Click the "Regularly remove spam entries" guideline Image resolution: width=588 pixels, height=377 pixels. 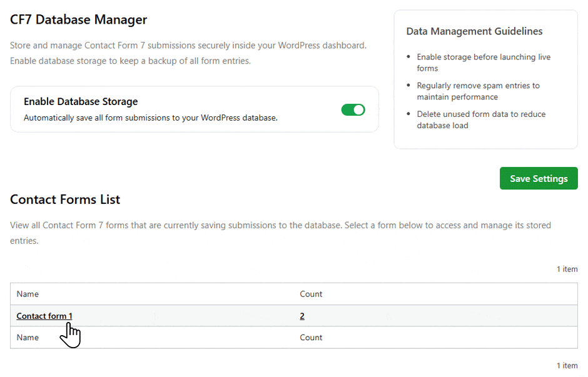[478, 91]
